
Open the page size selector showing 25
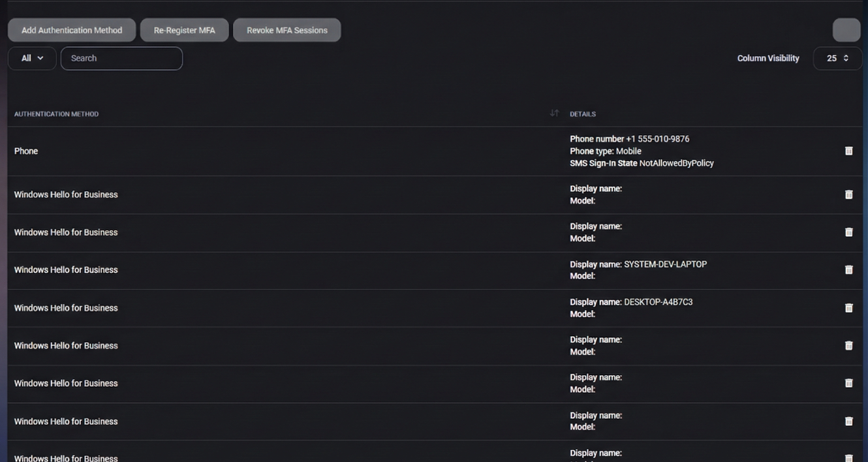tap(837, 58)
